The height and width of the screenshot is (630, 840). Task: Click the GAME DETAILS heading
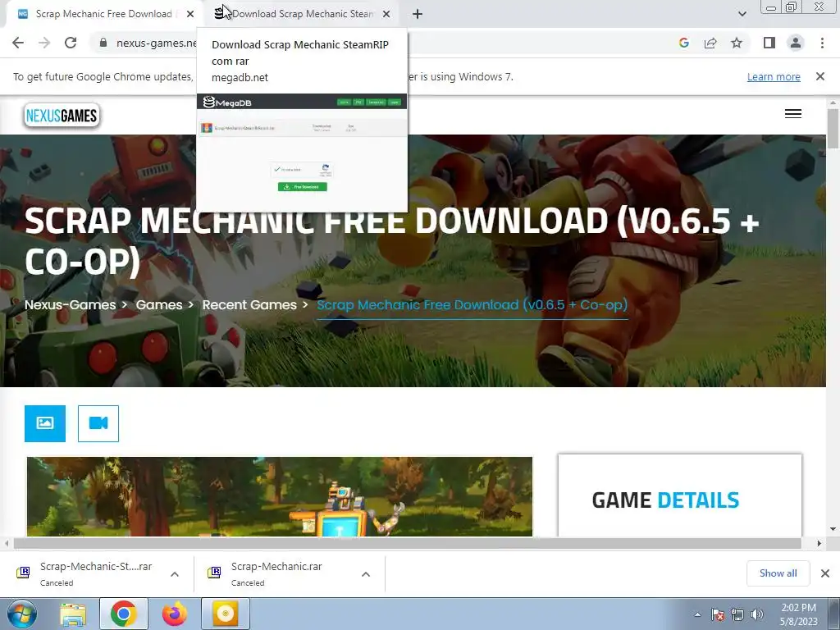(665, 500)
